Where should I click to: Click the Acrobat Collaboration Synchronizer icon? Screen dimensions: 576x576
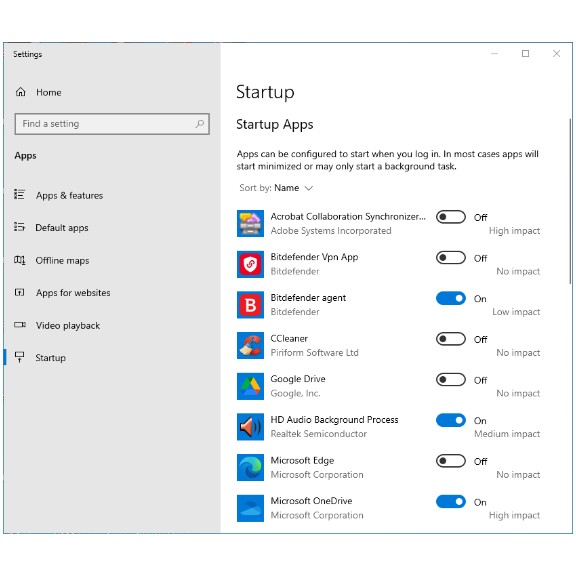click(250, 223)
